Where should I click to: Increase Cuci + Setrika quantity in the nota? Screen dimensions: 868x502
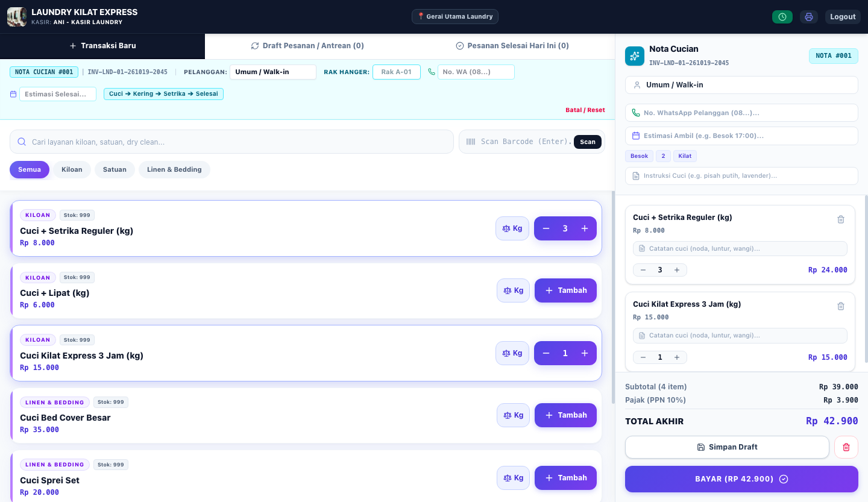(677, 270)
